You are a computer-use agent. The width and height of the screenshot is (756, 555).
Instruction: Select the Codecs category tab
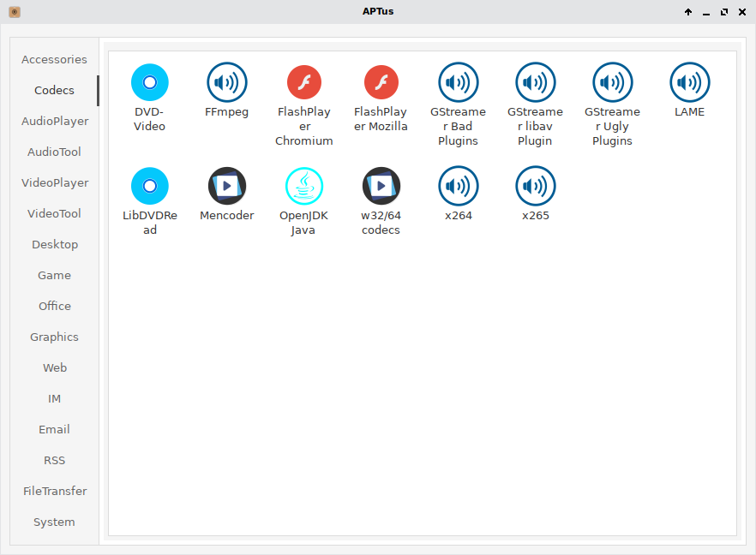point(55,90)
